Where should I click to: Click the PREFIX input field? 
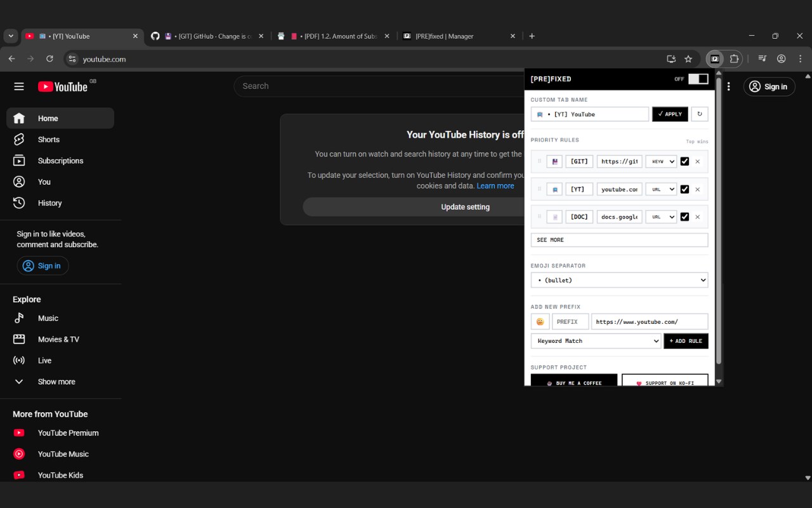570,322
